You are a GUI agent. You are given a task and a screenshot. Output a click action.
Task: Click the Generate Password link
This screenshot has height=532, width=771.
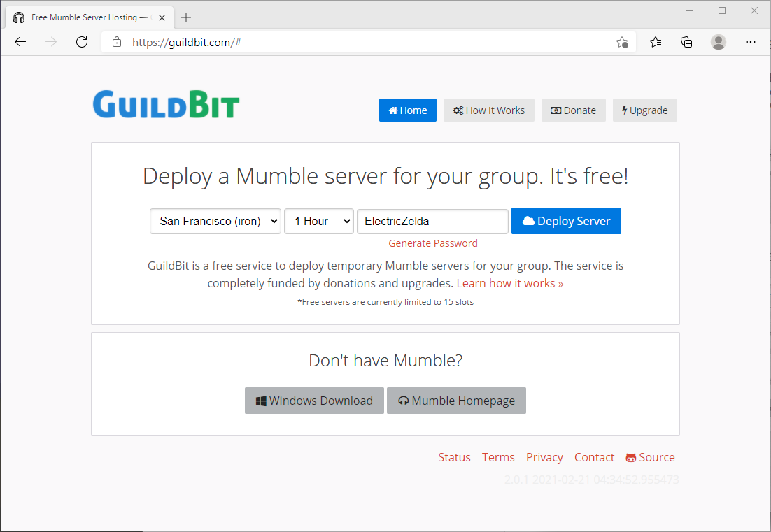[x=432, y=243]
